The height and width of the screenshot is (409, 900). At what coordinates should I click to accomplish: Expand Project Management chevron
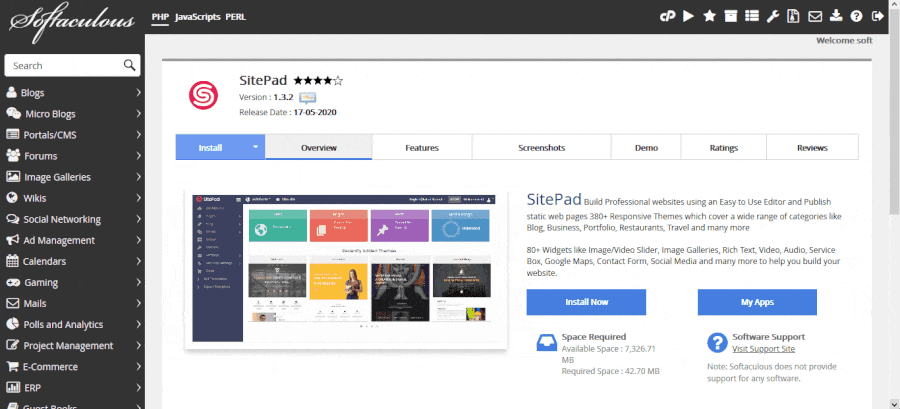tap(138, 345)
